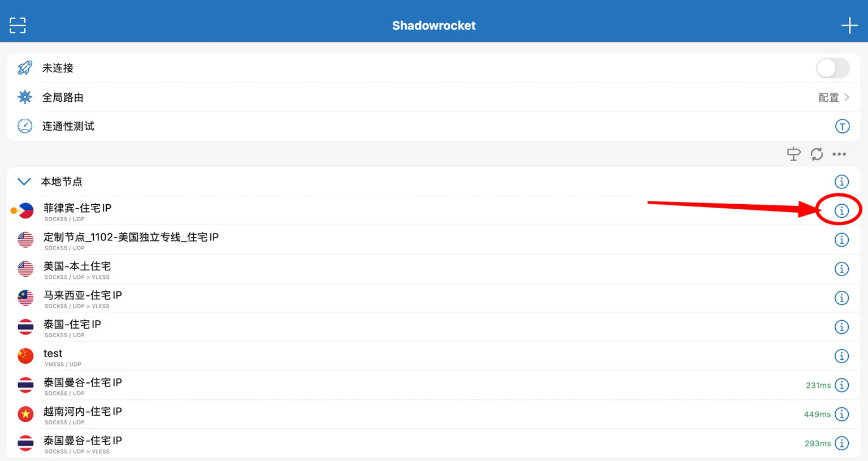This screenshot has height=461, width=868.
Task: Click the 231ms latency on 泰国曼谷 node
Action: click(818, 385)
